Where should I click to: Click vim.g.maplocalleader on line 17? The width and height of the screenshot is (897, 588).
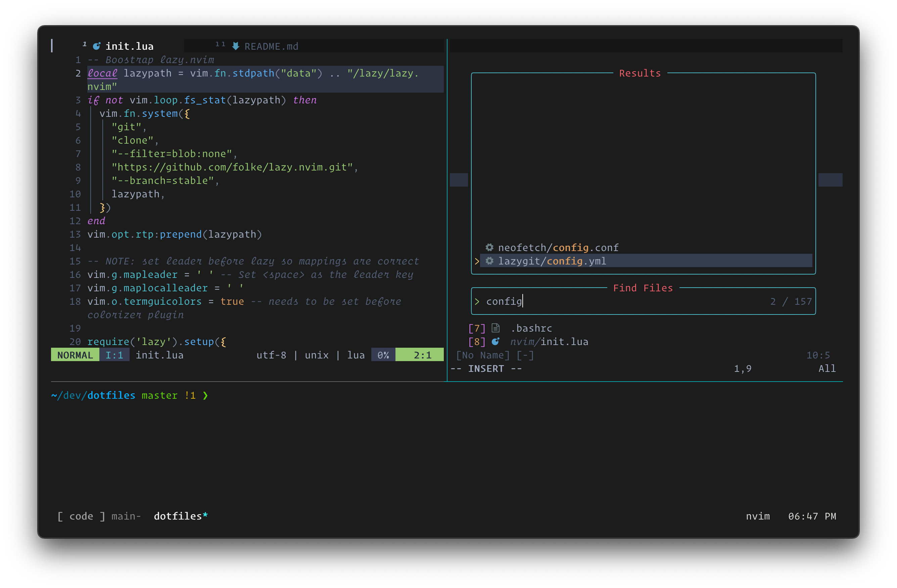tap(147, 288)
